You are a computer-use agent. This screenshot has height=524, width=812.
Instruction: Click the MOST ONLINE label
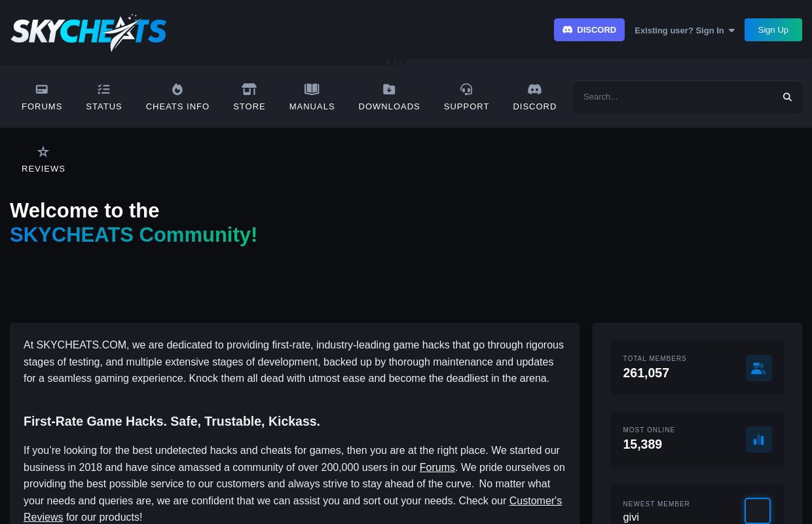point(649,430)
